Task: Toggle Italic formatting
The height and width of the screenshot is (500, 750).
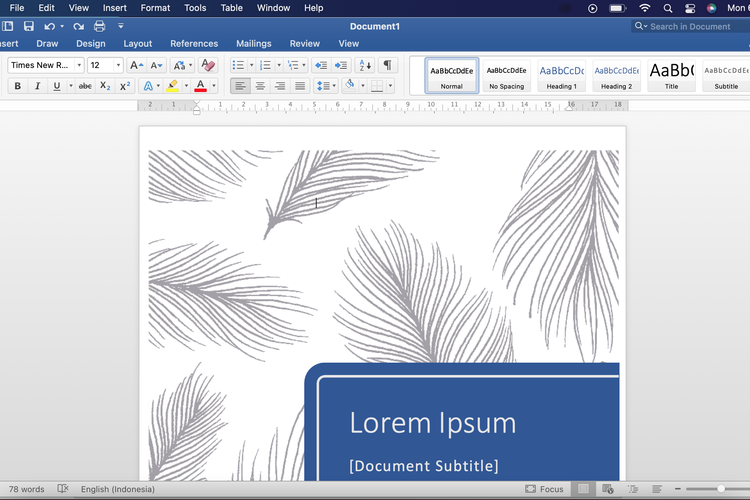Action: [37, 87]
